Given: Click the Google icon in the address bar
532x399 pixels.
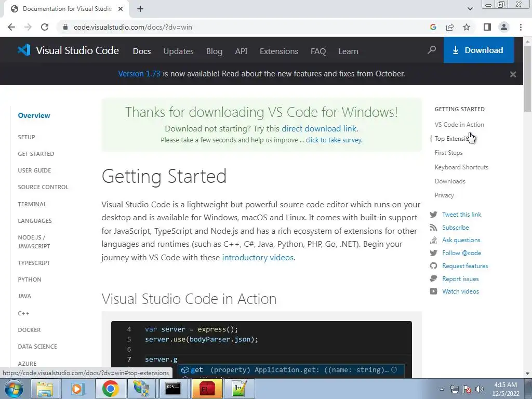Looking at the screenshot, I should point(433,27).
